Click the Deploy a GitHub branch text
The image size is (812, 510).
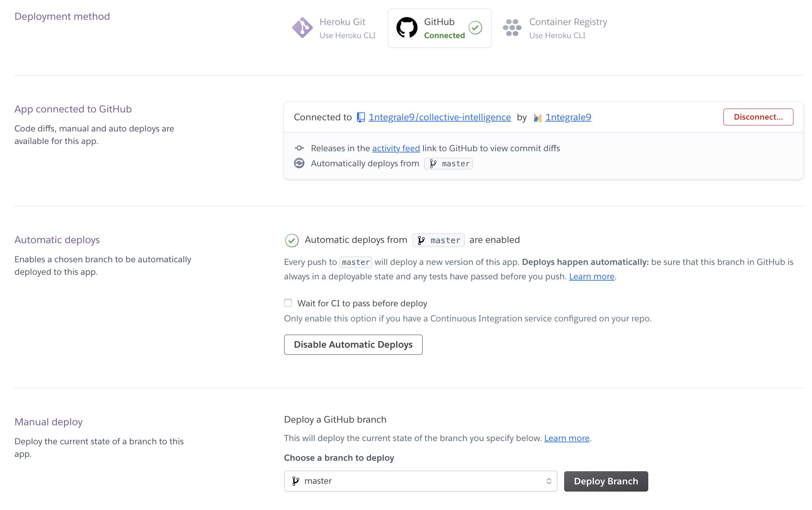click(335, 419)
